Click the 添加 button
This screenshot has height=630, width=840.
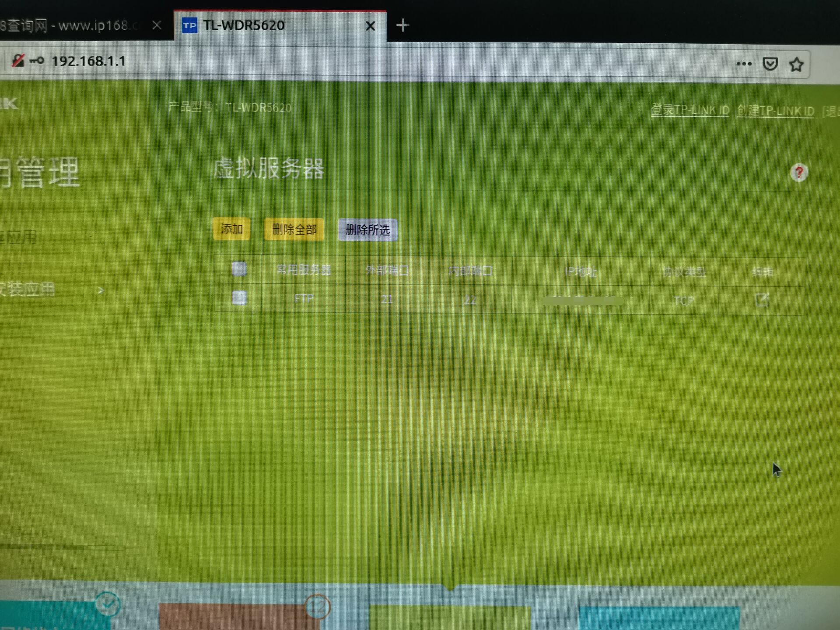tap(231, 229)
